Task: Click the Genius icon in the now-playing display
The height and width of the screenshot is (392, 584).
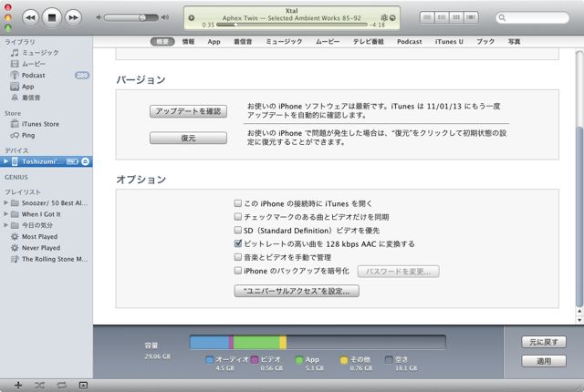Action: (x=384, y=17)
